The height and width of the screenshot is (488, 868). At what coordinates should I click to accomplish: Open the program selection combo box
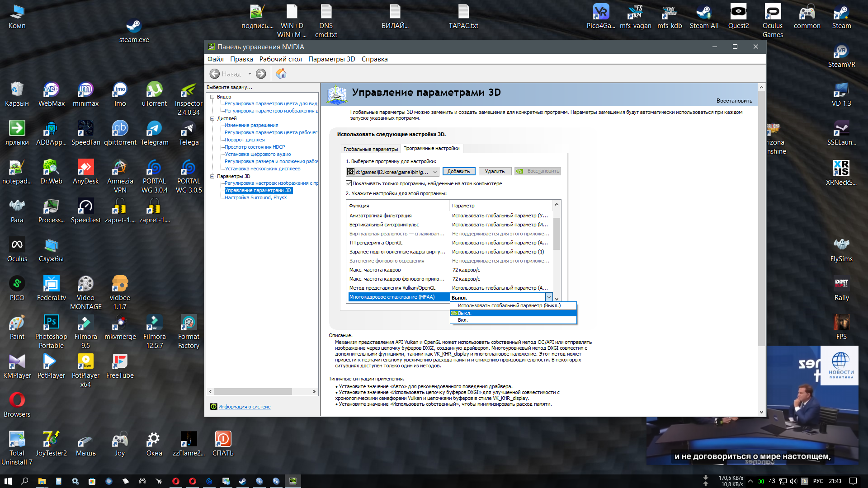click(x=392, y=172)
